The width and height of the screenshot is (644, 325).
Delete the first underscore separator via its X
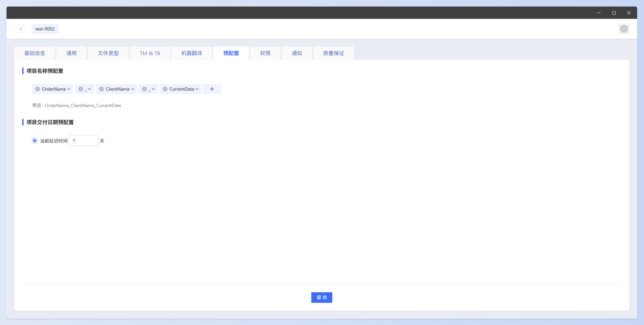[81, 89]
